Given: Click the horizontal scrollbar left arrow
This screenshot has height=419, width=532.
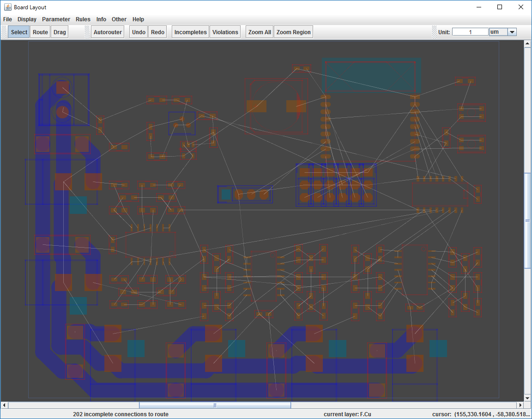Looking at the screenshot, I should [5, 405].
